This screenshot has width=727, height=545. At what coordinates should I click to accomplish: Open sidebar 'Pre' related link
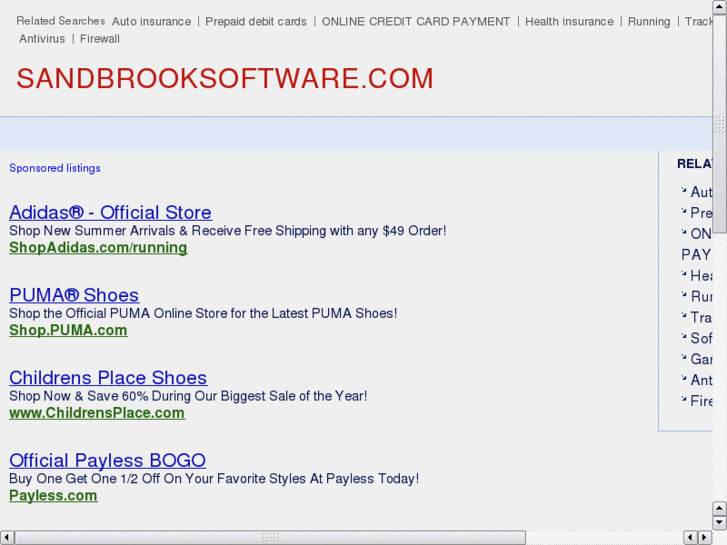pos(701,213)
